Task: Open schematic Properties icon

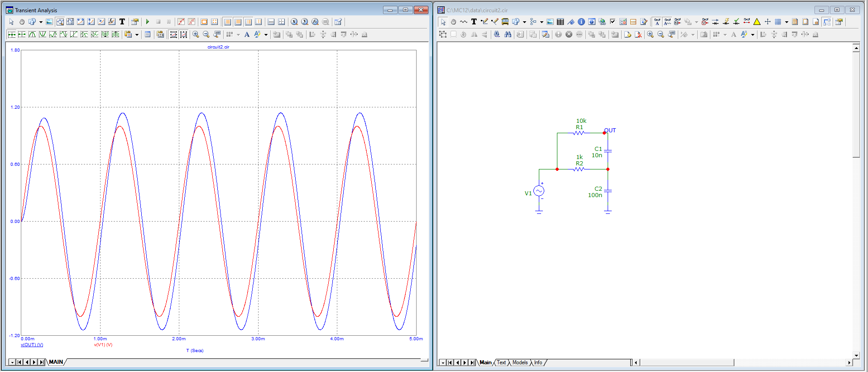Action: [x=839, y=22]
